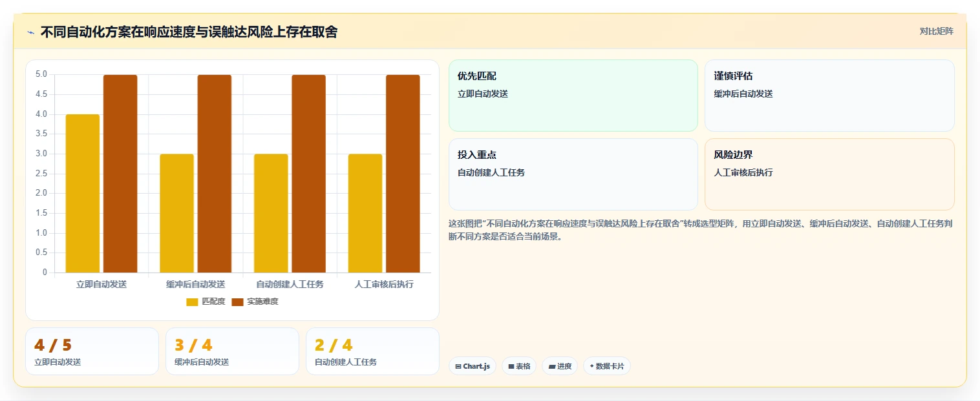Select the 投入重点 card
The width and height of the screenshot is (980, 401).
tap(573, 174)
